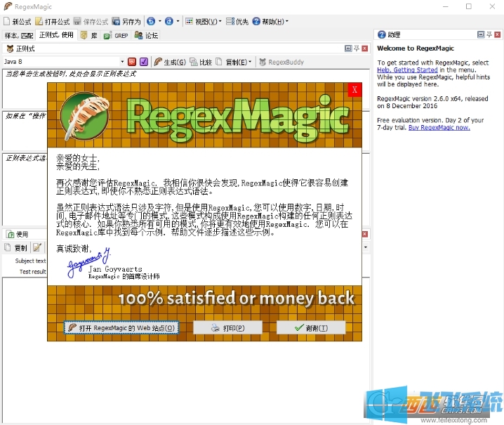504x425 pixels.
Task: Pin the 助理 assistant panel
Action: [x=489, y=34]
